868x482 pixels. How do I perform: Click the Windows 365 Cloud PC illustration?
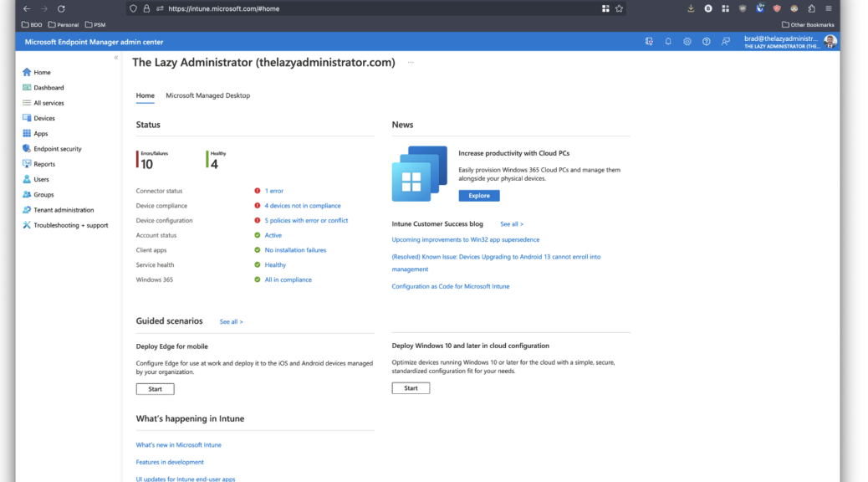tap(420, 173)
